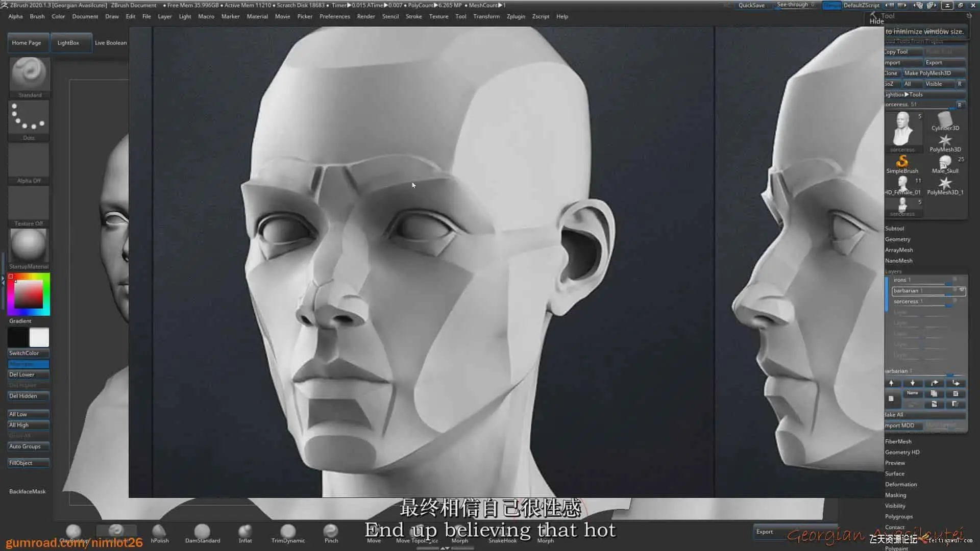Screen dimensions: 980x551
Task: Select the hPolish brush
Action: tap(159, 532)
